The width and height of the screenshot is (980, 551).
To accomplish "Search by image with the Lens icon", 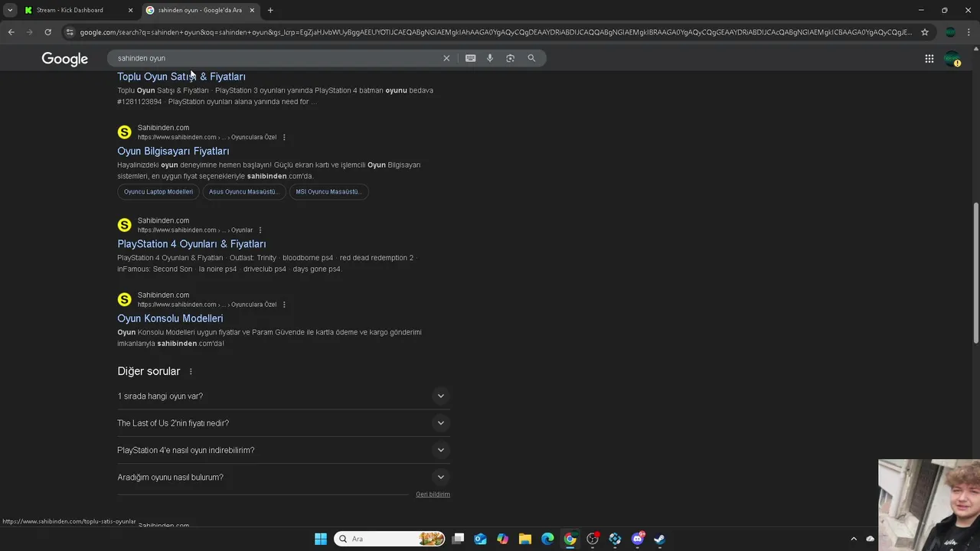I will [511, 58].
